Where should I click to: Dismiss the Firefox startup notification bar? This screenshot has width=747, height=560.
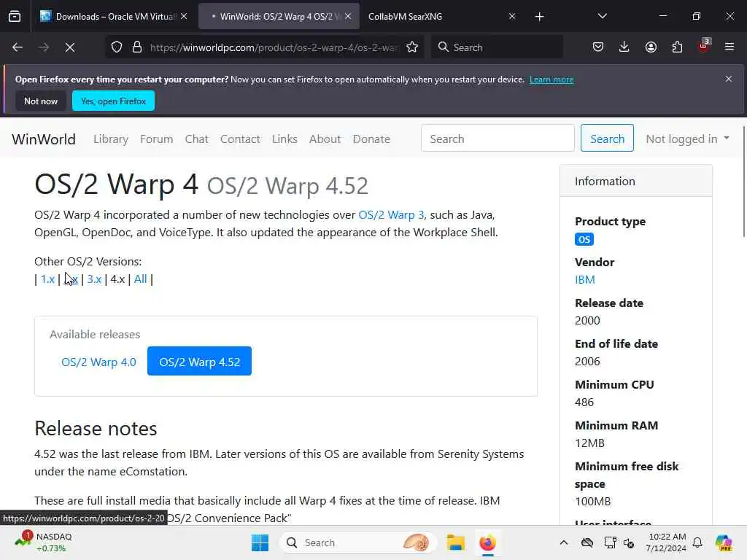(729, 79)
